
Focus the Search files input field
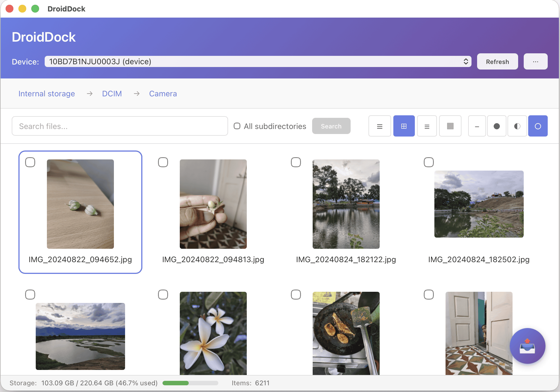point(120,126)
